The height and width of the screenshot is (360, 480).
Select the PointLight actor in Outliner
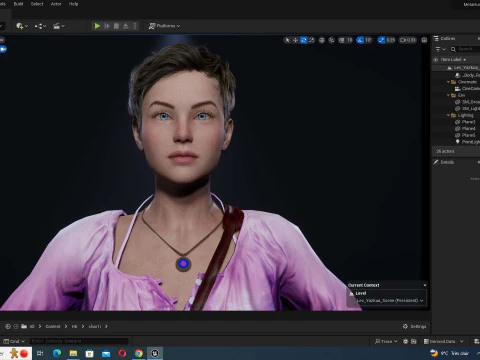(x=456, y=142)
